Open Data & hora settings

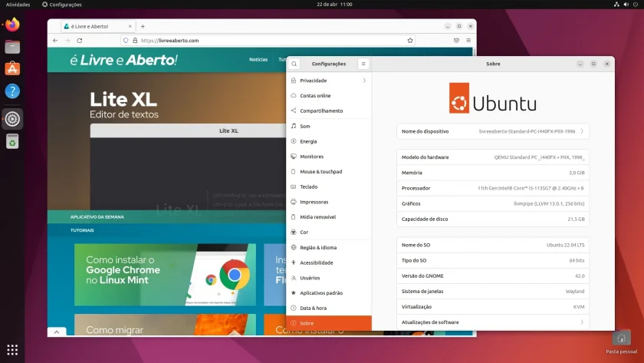pyautogui.click(x=329, y=308)
